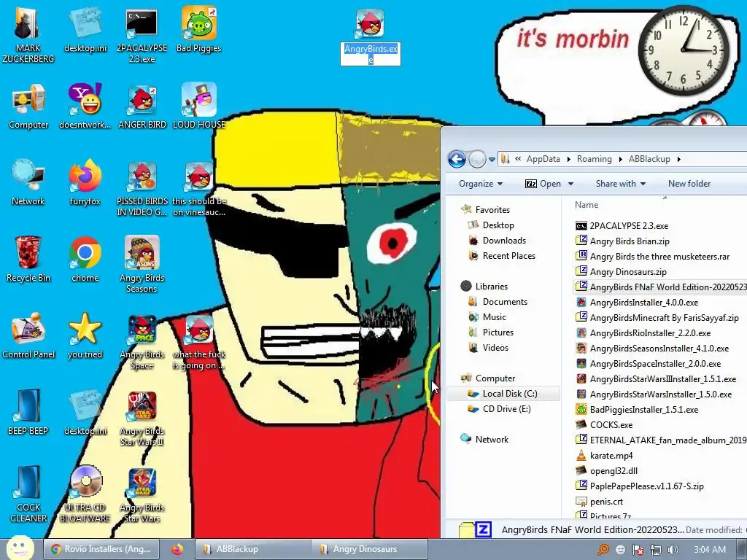Open the Start orb smiley button

tap(20, 548)
